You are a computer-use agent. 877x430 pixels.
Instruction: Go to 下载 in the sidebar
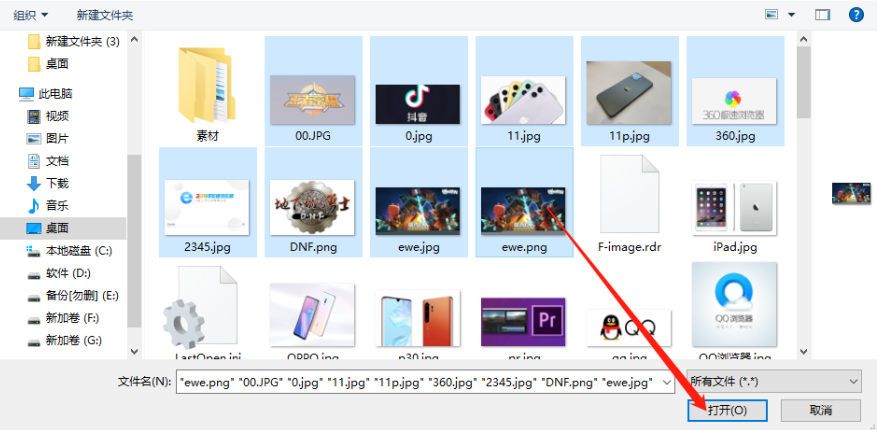click(57, 183)
